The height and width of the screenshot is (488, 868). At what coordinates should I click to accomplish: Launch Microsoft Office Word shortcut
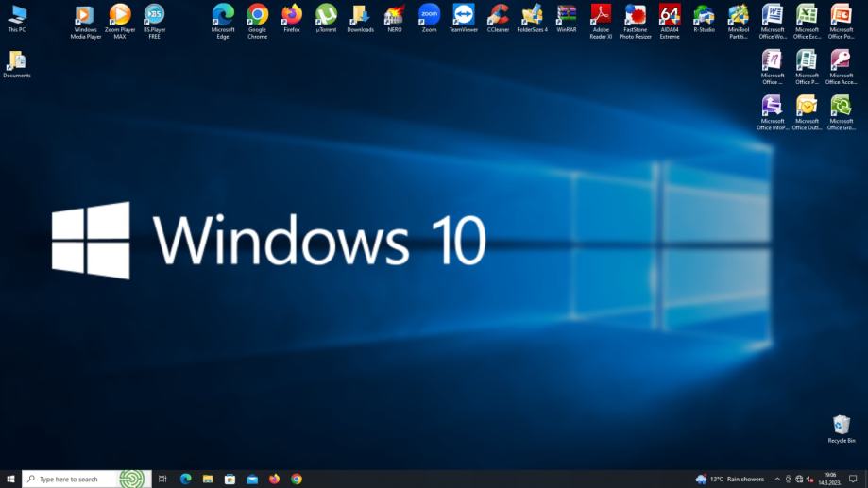click(x=773, y=22)
